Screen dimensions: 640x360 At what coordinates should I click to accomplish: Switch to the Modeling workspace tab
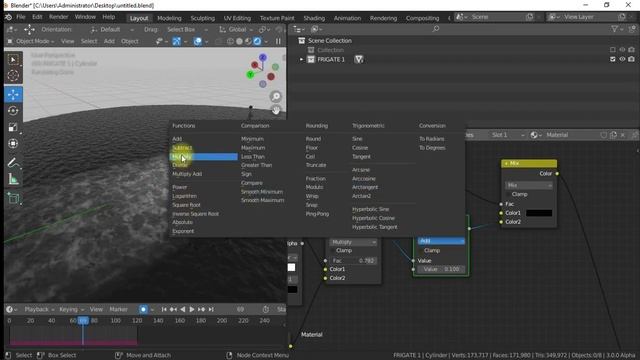(169, 18)
